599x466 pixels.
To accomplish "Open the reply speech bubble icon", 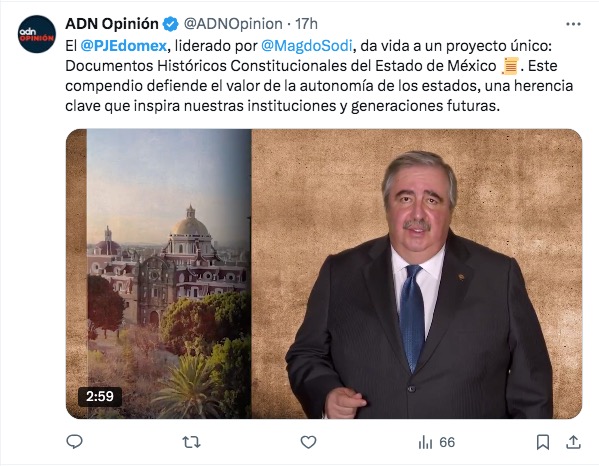I will pos(74,442).
